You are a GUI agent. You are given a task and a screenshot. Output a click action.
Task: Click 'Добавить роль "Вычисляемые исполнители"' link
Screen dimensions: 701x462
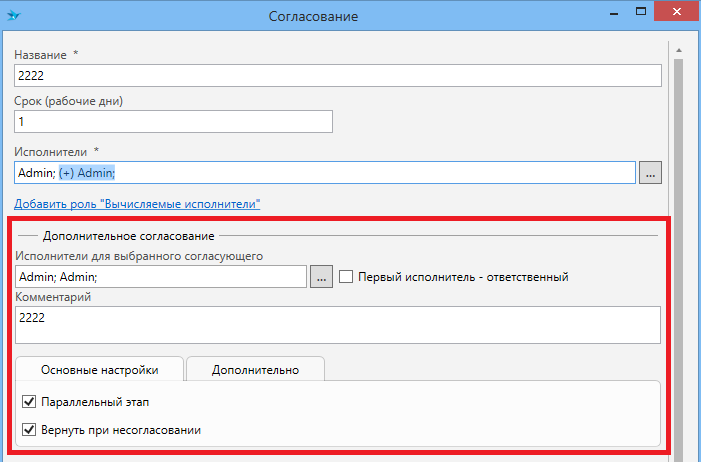point(137,204)
